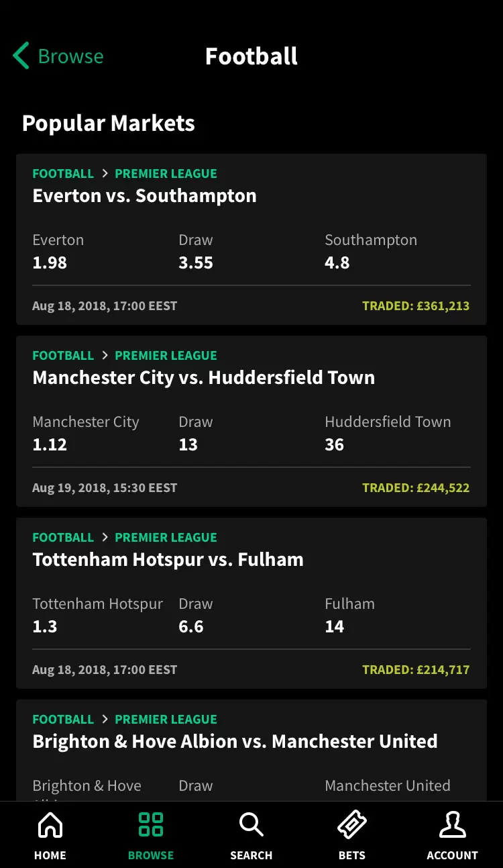Open the Bets ticket icon
The width and height of the screenshot is (503, 868).
pyautogui.click(x=352, y=824)
